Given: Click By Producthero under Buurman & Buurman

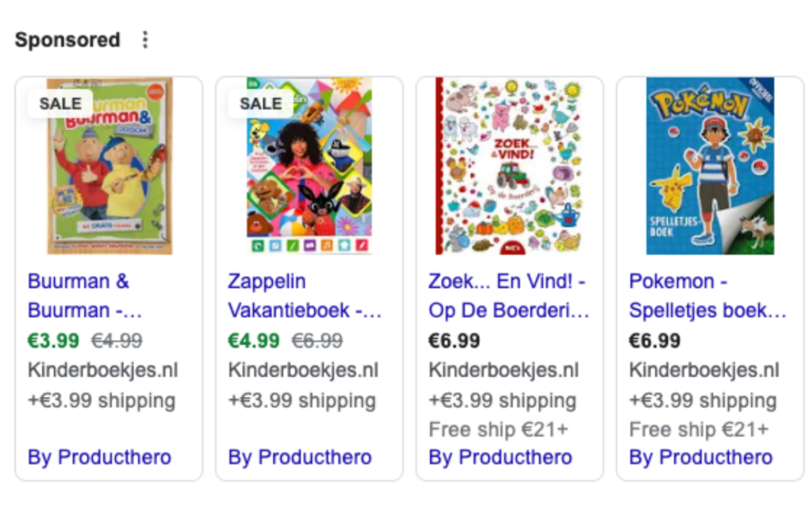Looking at the screenshot, I should pos(99,457).
